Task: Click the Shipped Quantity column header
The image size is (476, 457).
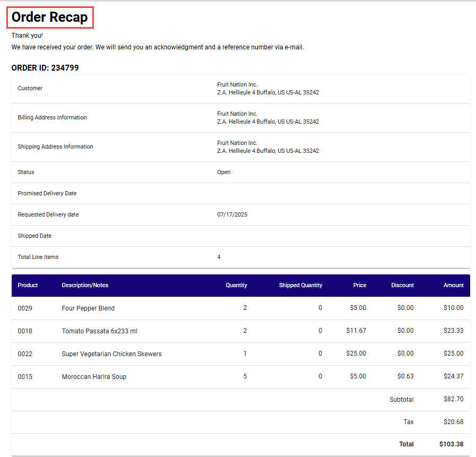Action: click(x=300, y=285)
